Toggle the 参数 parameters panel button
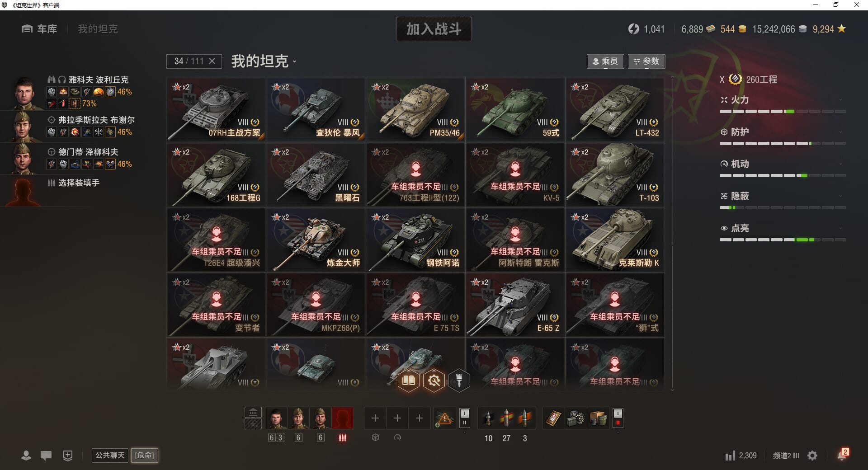Viewport: 868px width, 470px height. pyautogui.click(x=646, y=61)
